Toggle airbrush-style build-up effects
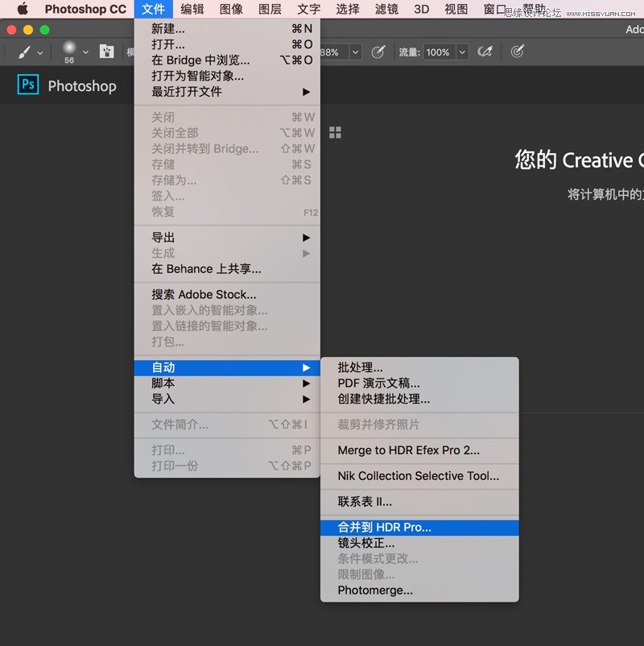The image size is (644, 646). click(486, 51)
